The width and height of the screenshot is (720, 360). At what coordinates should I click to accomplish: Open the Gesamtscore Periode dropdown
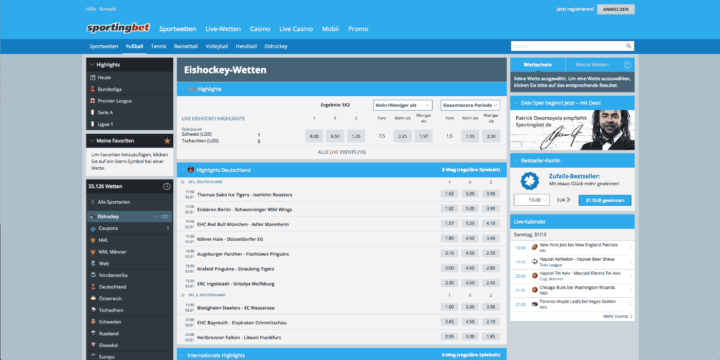470,105
